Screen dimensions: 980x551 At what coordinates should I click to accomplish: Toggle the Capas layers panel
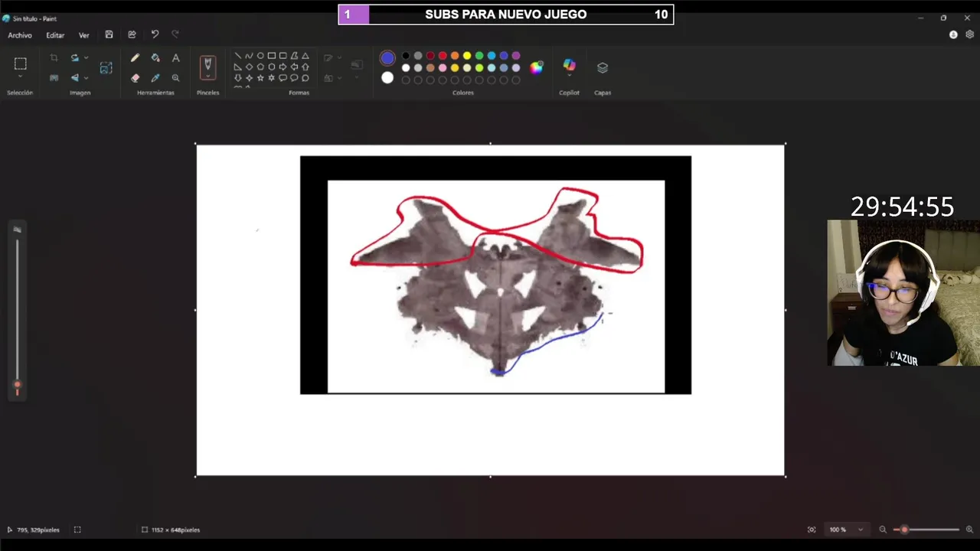(x=603, y=67)
